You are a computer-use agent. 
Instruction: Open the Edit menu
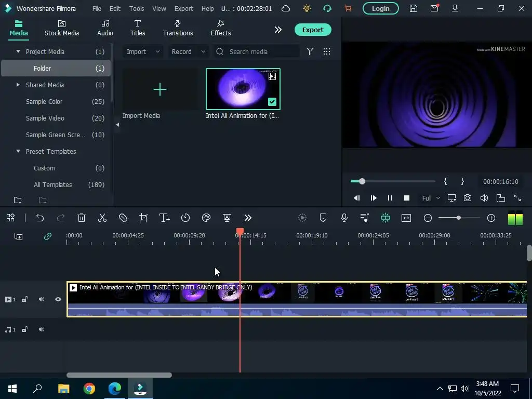[x=115, y=8]
